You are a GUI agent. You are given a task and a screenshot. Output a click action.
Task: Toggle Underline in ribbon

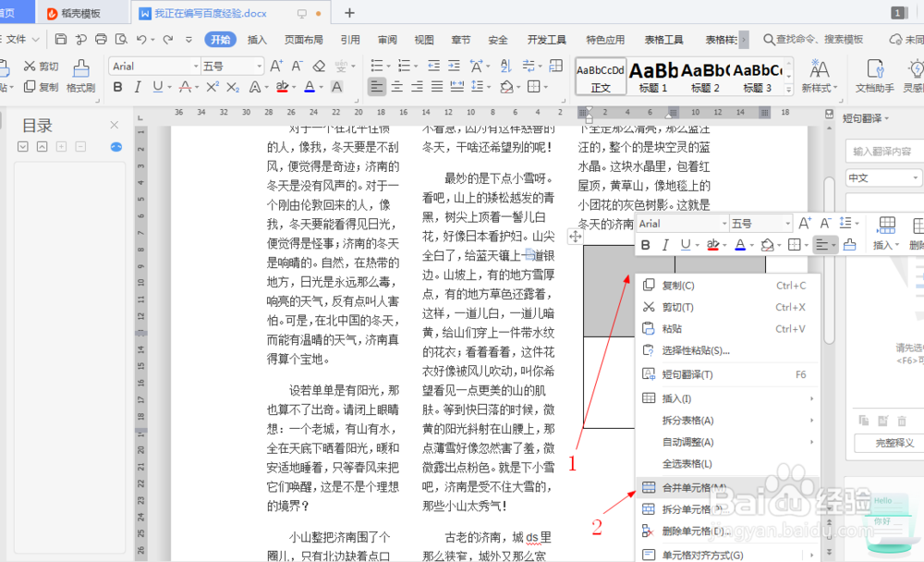(157, 87)
